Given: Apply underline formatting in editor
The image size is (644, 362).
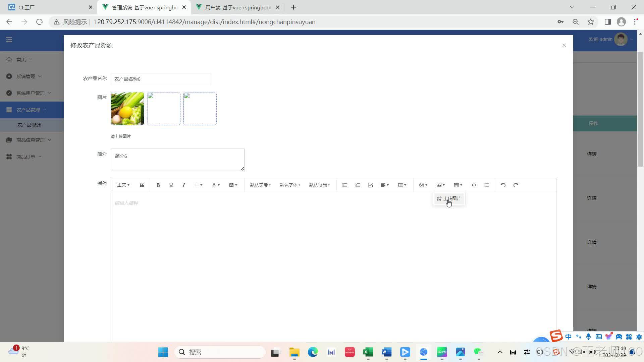Looking at the screenshot, I should (x=171, y=185).
